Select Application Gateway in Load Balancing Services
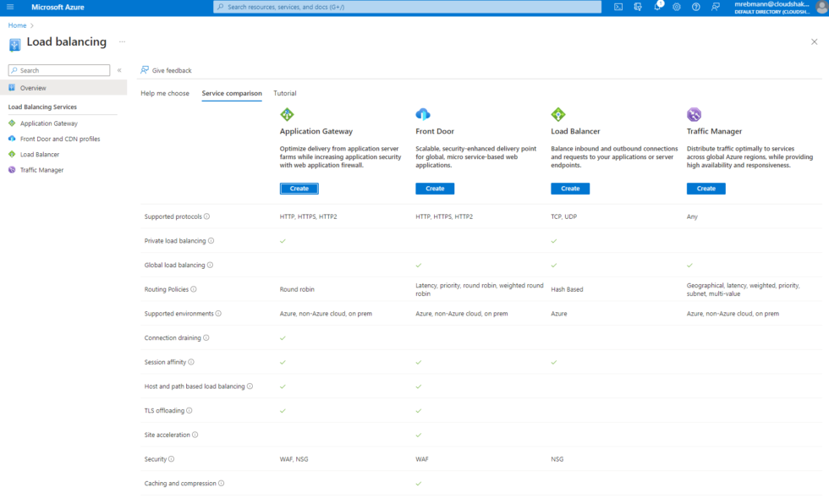 point(49,123)
